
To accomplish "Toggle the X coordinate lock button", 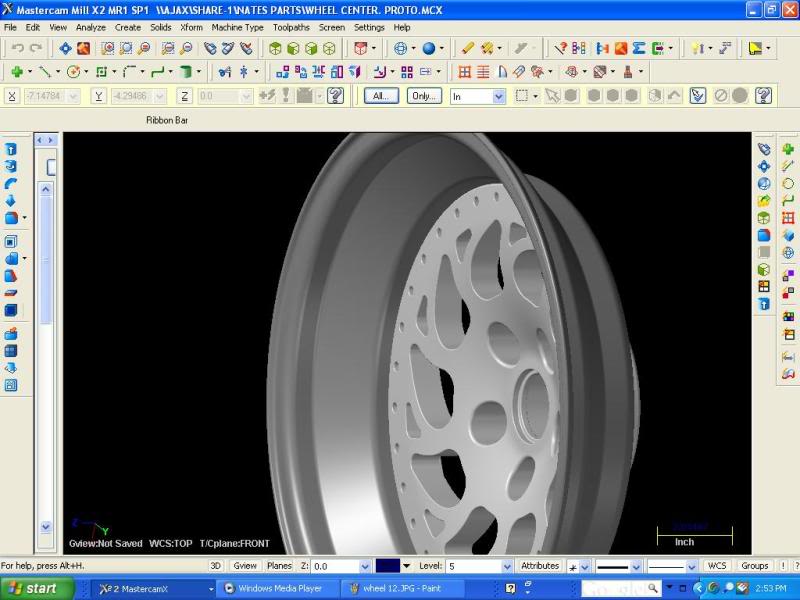I will tap(12, 96).
